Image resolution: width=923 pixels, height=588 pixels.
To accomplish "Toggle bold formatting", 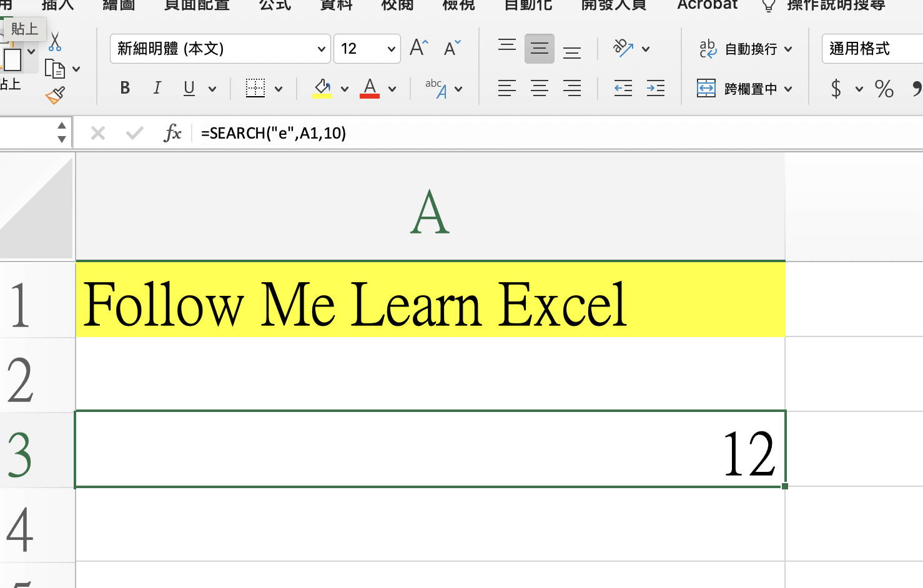I will coord(125,88).
